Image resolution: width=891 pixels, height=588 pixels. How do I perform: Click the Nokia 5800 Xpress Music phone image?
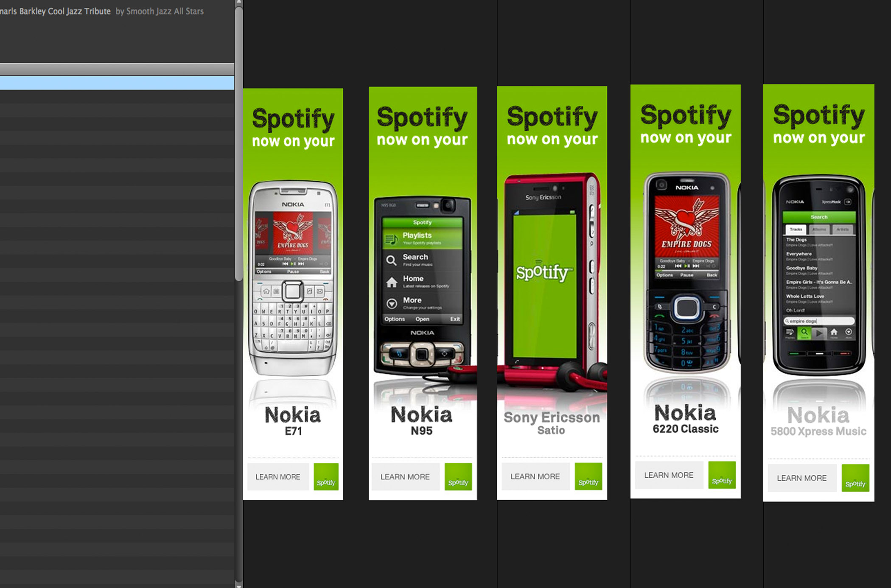[x=819, y=275]
